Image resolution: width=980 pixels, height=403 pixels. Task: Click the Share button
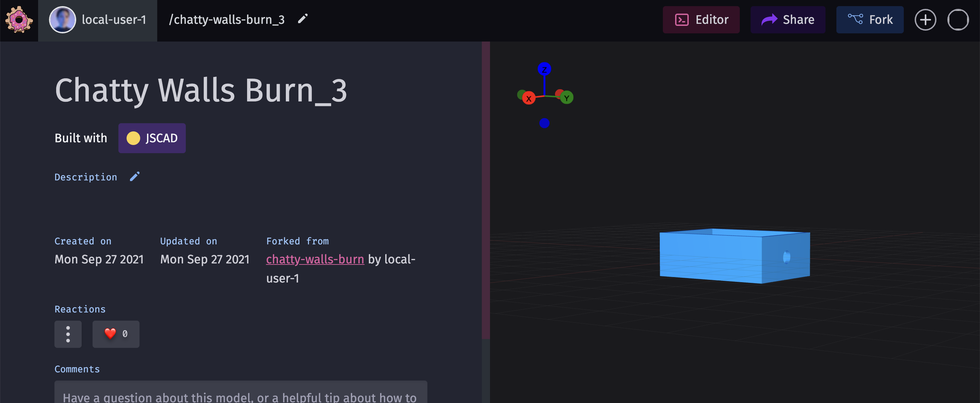click(787, 20)
